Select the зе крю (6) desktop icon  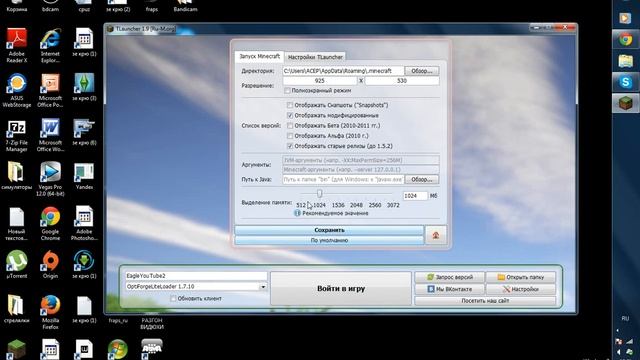tap(84, 131)
